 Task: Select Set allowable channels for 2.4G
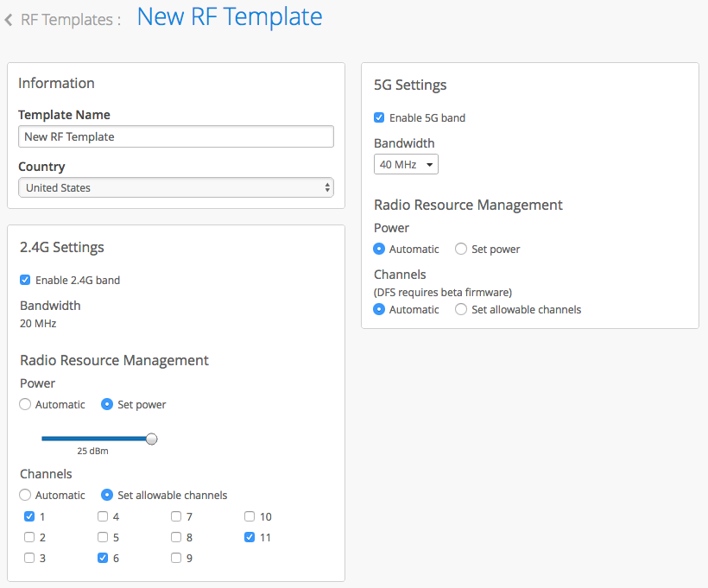[107, 495]
